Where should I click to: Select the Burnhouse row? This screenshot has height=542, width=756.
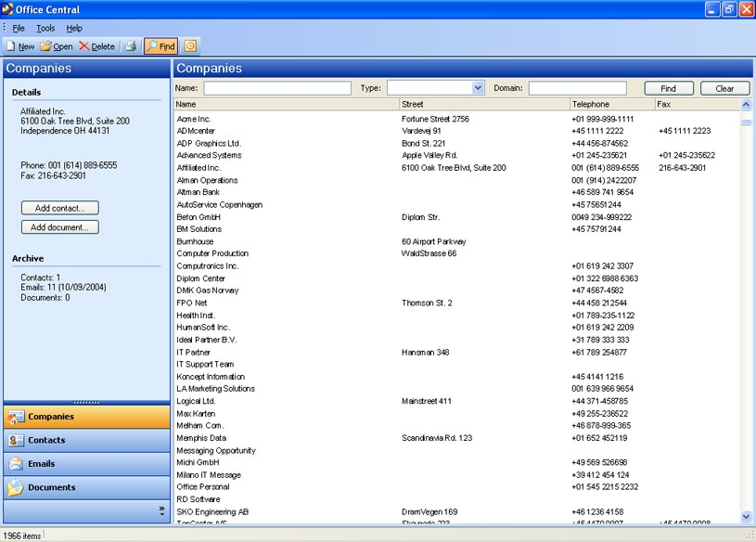(x=456, y=241)
